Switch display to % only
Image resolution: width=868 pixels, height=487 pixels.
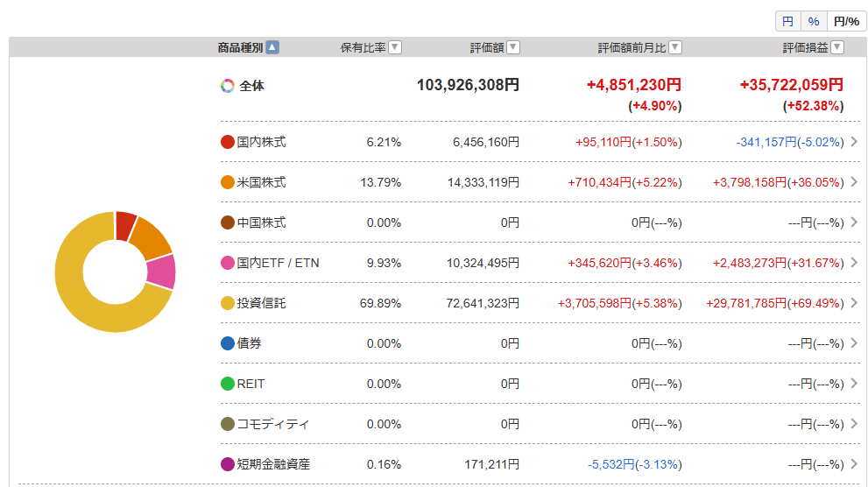(813, 22)
